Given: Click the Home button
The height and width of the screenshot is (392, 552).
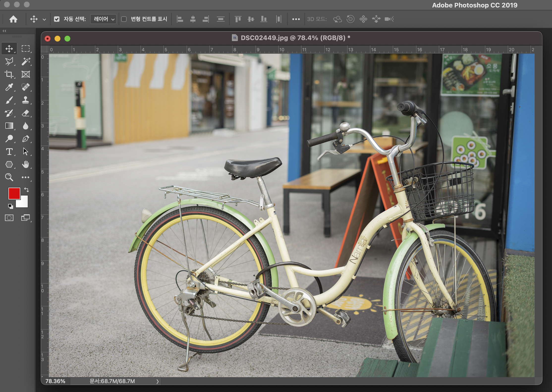Looking at the screenshot, I should pos(13,19).
